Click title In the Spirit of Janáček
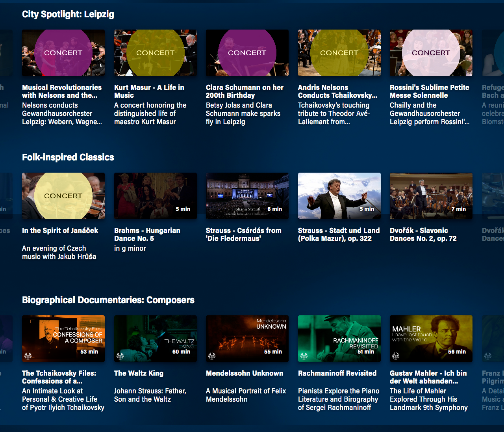 click(60, 231)
